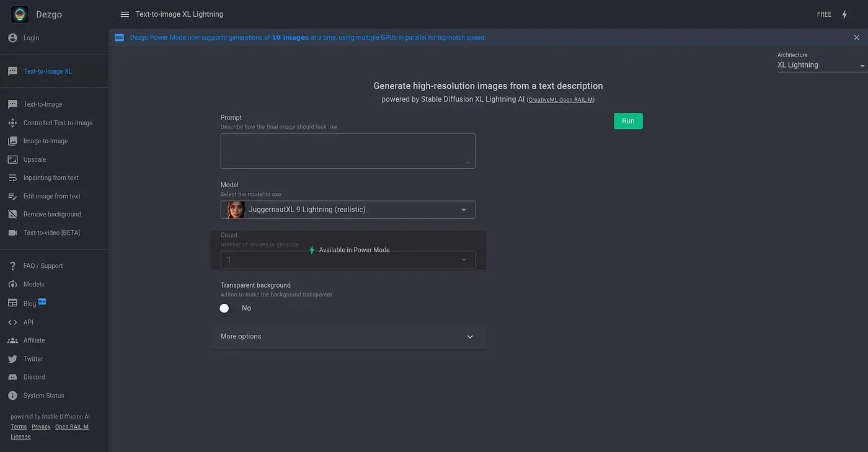Click the Controlled Text-to-Image icon

(12, 123)
